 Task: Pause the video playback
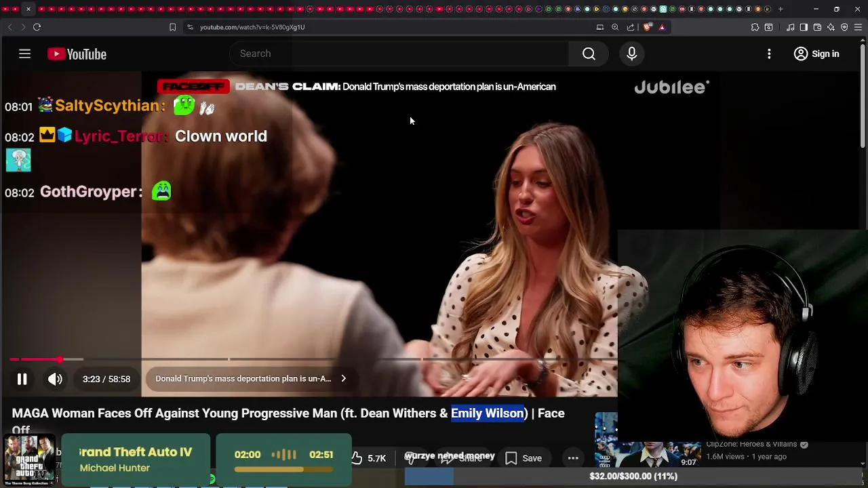[x=22, y=379]
